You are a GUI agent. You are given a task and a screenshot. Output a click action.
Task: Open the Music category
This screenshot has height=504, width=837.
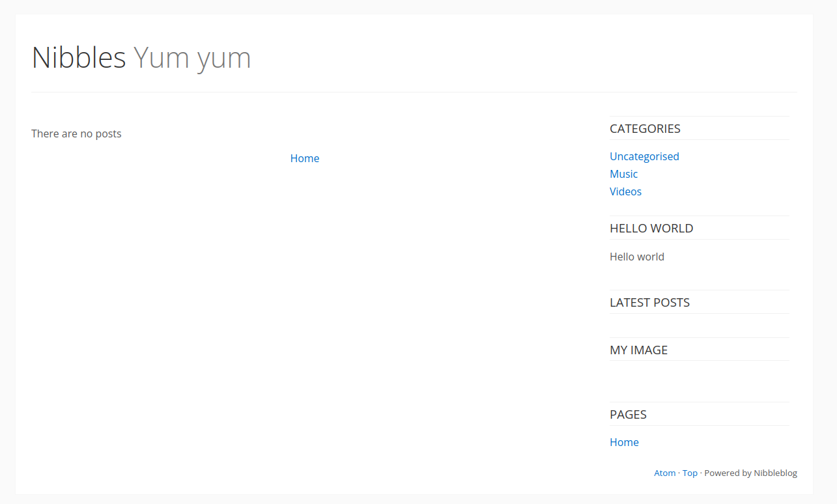coord(623,174)
